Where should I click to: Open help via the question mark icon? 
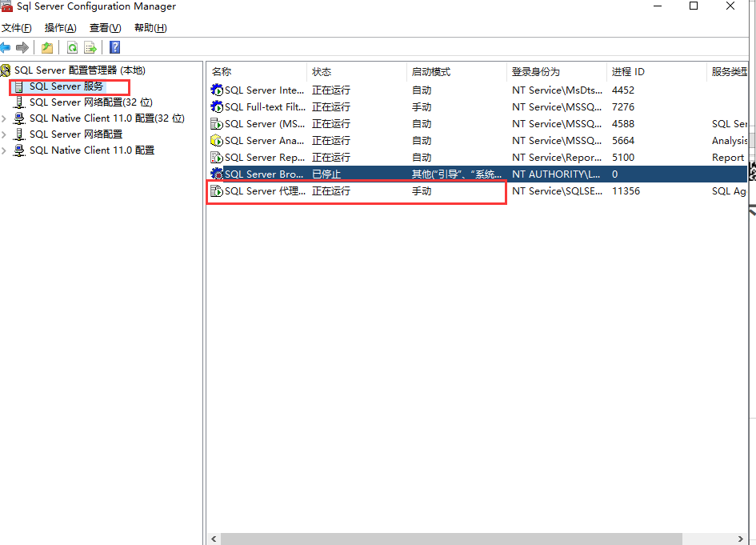point(114,47)
